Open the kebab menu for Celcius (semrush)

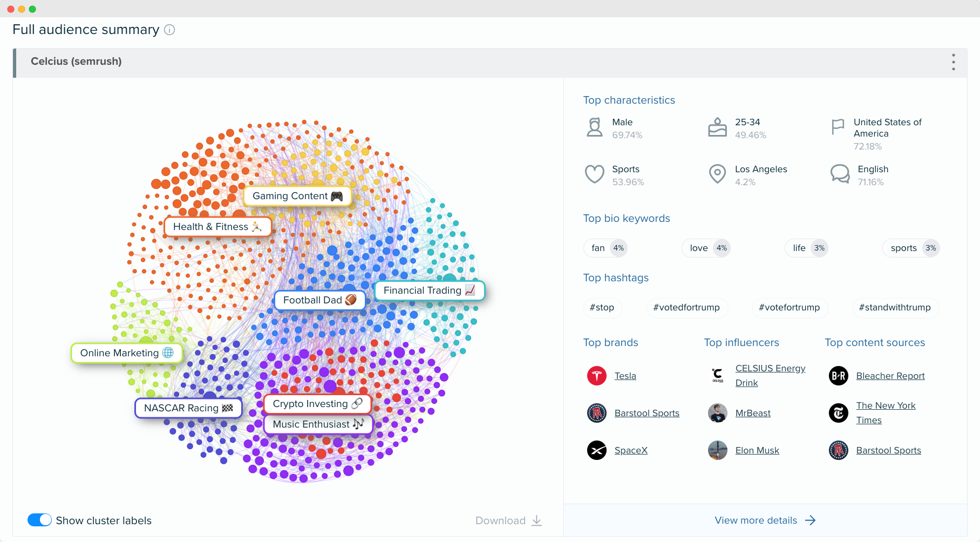[x=953, y=62]
